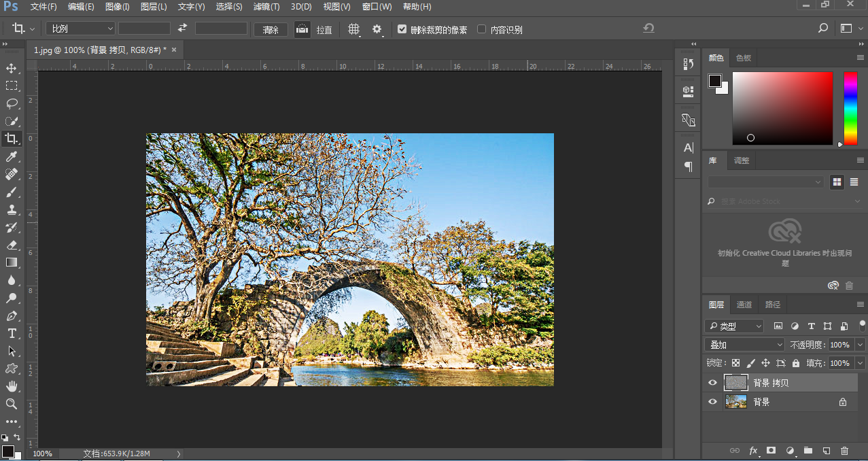Click the crop overlay grid options icon
The width and height of the screenshot is (868, 461).
coord(353,29)
